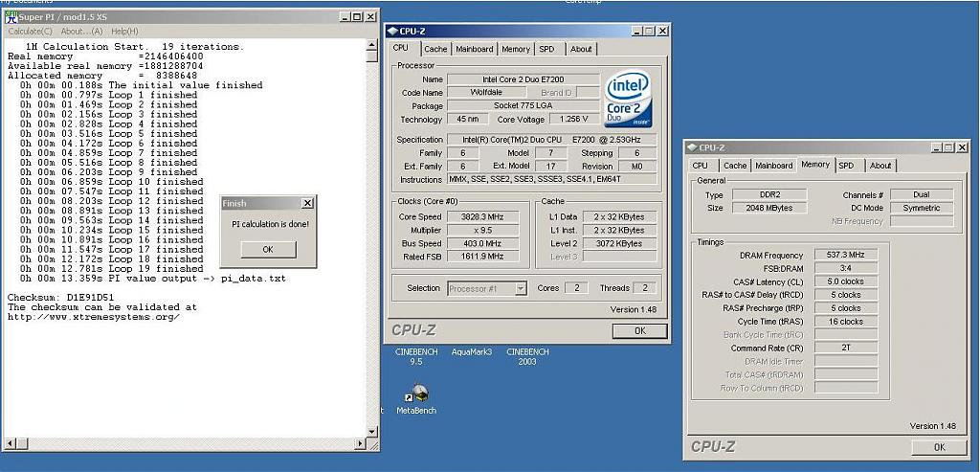
Task: Switch to Mainboard tab in Memory CPU-Z window
Action: pos(773,166)
